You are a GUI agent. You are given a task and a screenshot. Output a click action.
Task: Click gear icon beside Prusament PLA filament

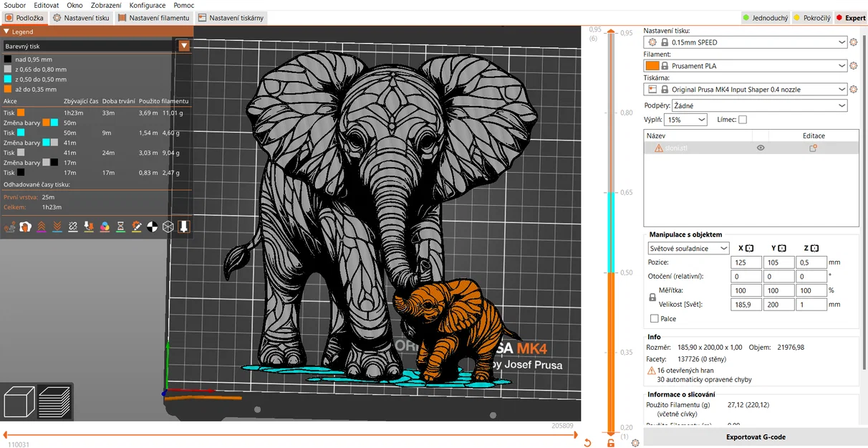click(853, 66)
